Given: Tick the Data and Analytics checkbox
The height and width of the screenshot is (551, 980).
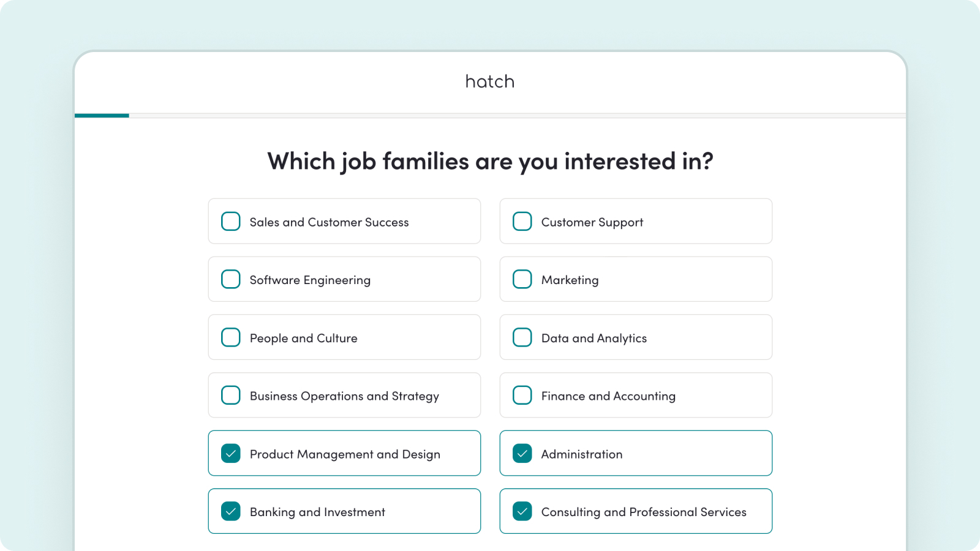Looking at the screenshot, I should click(522, 337).
